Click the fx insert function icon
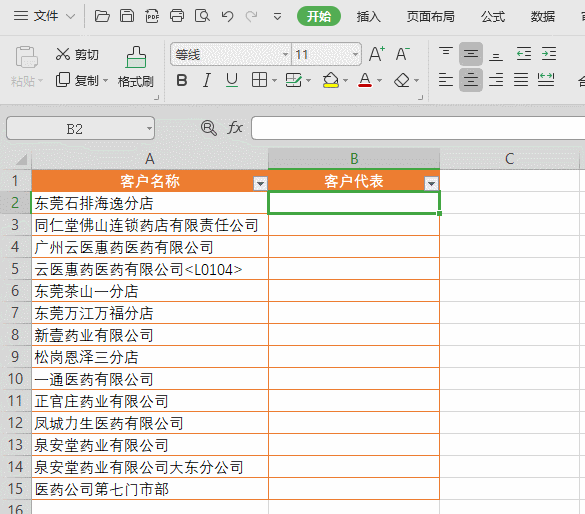 (x=235, y=128)
